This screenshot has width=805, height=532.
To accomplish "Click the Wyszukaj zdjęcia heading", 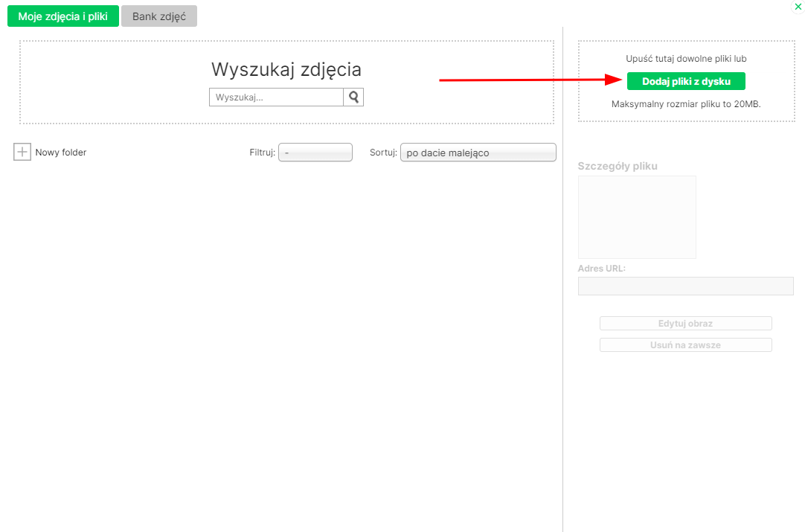I will coord(286,69).
